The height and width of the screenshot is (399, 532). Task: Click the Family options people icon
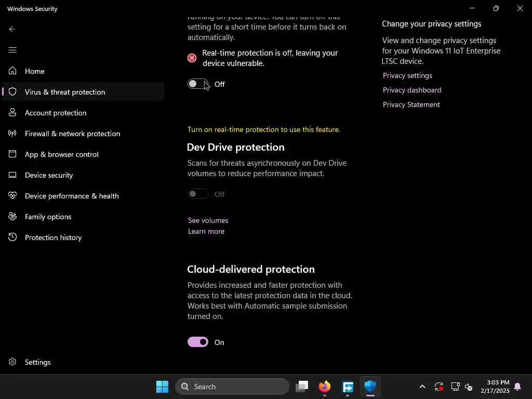pos(12,216)
